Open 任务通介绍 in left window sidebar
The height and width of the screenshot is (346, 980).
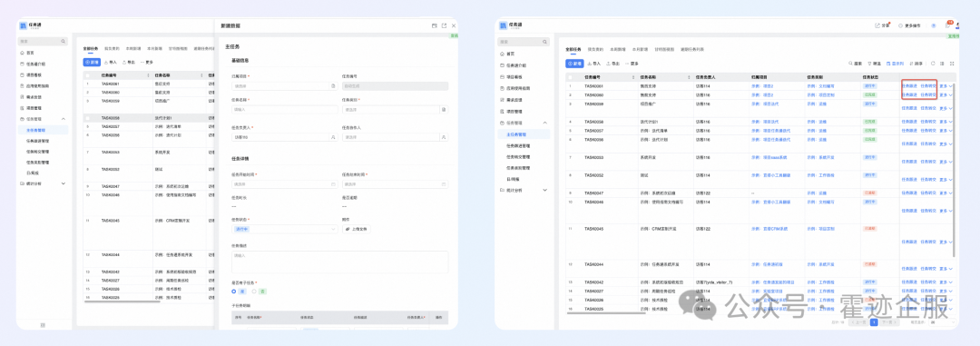[x=35, y=64]
